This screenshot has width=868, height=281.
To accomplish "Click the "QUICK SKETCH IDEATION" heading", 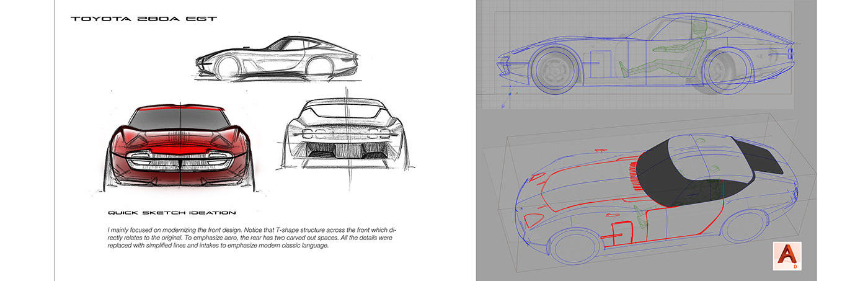I will click(171, 213).
